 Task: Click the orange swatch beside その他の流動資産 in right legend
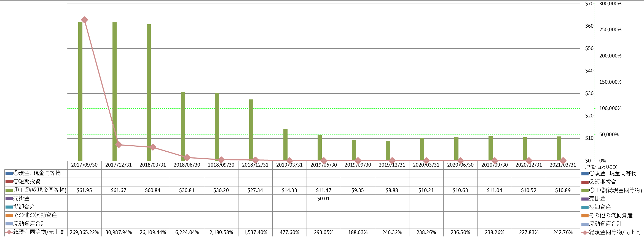click(x=585, y=216)
